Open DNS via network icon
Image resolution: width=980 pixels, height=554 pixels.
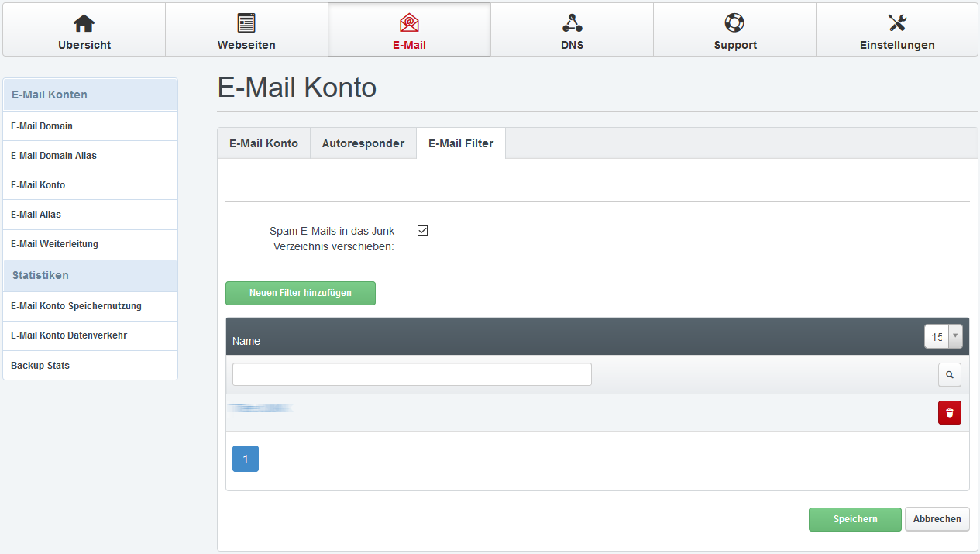(572, 23)
